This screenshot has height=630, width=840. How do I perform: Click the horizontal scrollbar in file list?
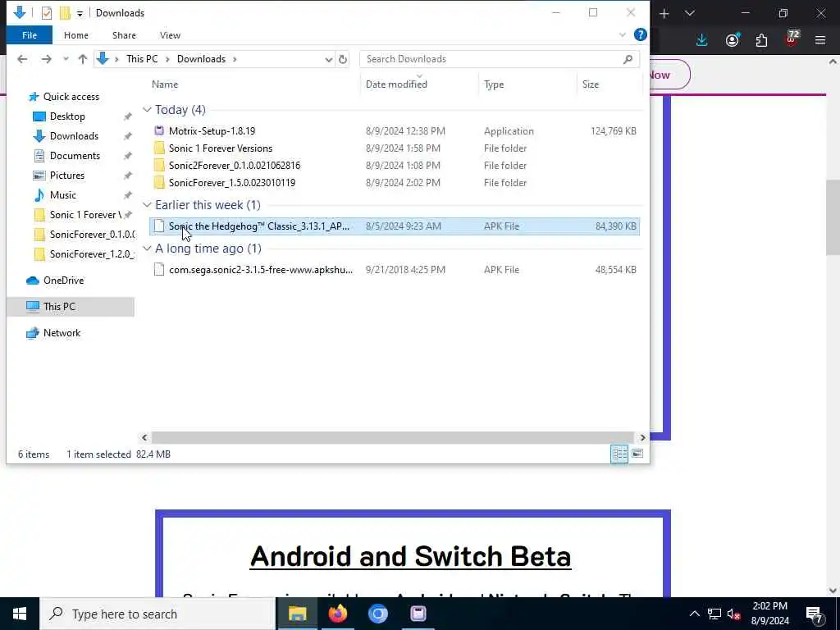[x=393, y=437]
